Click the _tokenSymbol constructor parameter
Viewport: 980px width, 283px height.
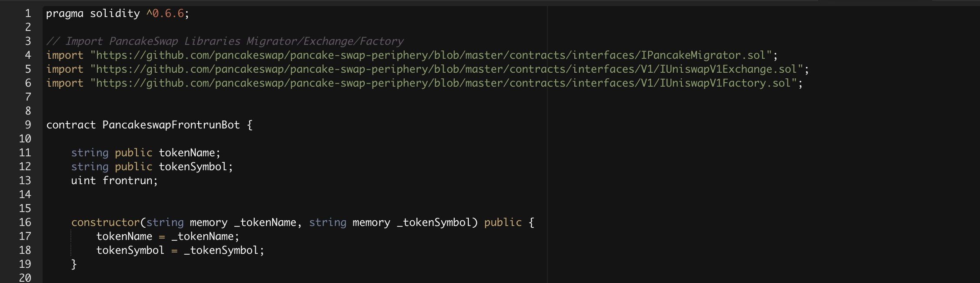[x=434, y=222]
